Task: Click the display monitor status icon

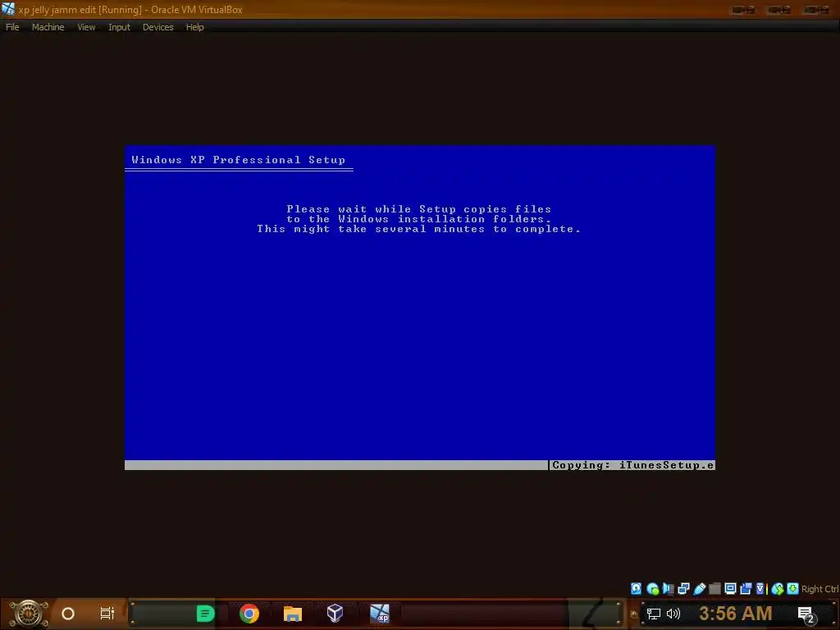Action: [730, 589]
